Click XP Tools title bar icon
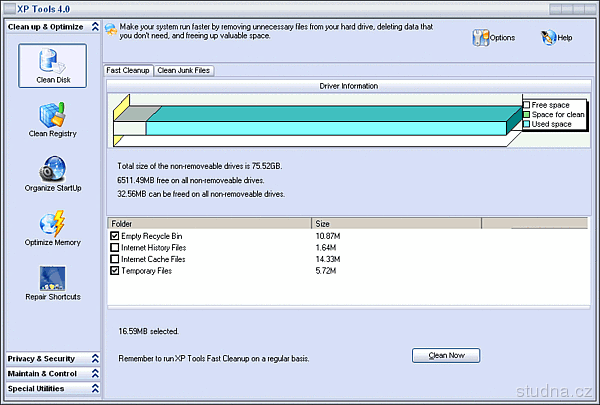 pos(10,8)
